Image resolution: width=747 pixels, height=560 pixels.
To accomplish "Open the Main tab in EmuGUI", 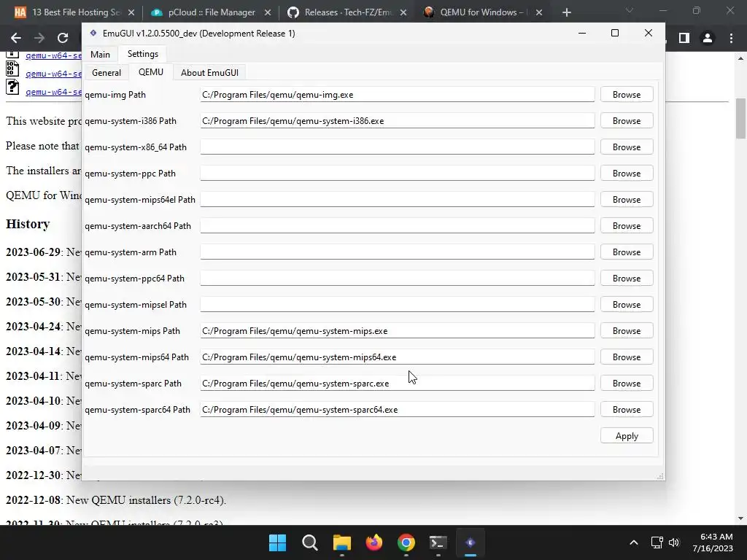I will 100,54.
